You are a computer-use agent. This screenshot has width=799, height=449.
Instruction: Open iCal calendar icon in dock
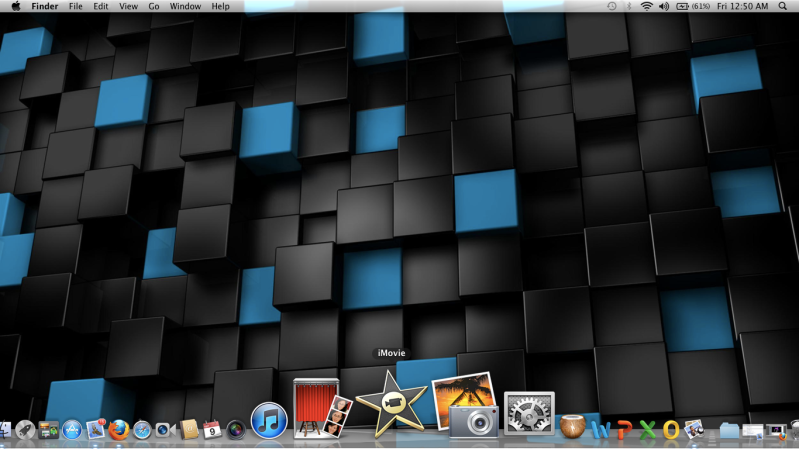pos(211,430)
